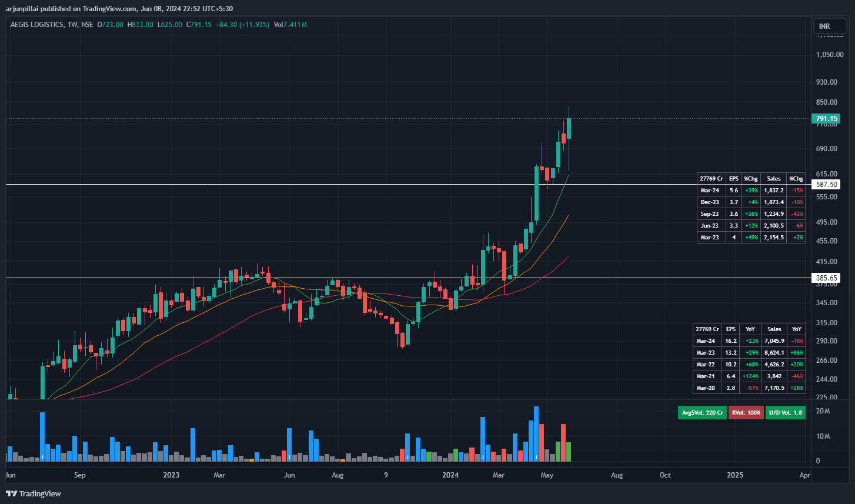Click the +86% sales YoY cell
This screenshot has height=504, width=855.
click(796, 353)
